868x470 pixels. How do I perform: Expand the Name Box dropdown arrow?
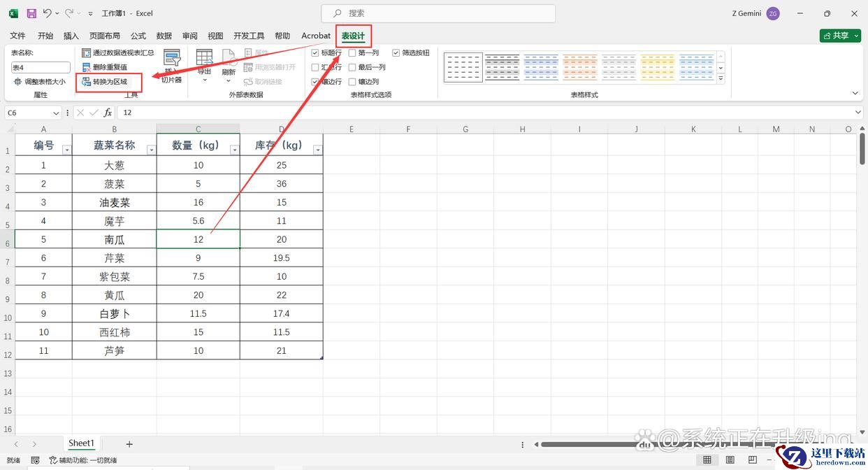(56, 113)
